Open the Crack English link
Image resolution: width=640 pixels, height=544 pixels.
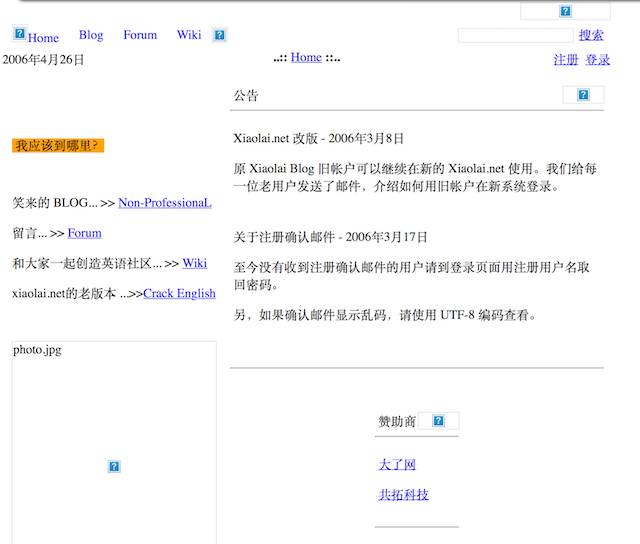tap(179, 294)
